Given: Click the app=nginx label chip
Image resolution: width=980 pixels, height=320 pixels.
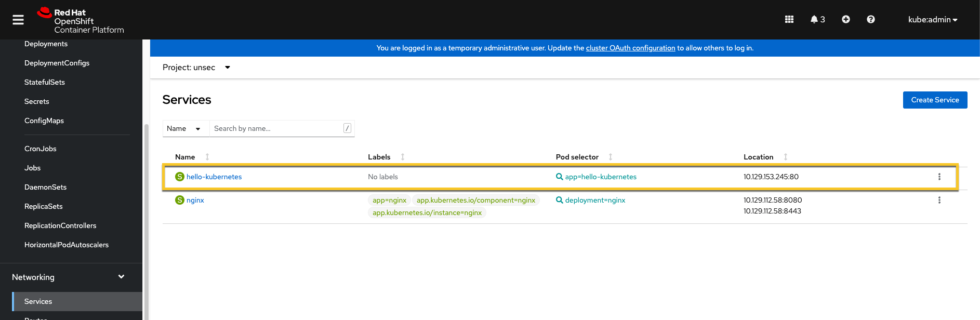Looking at the screenshot, I should click(389, 200).
